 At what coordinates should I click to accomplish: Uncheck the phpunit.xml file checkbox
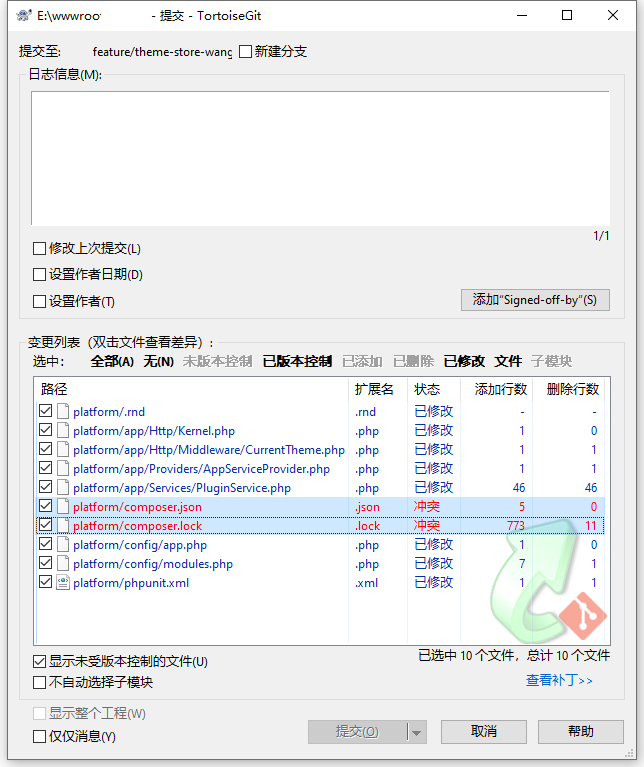(45, 582)
